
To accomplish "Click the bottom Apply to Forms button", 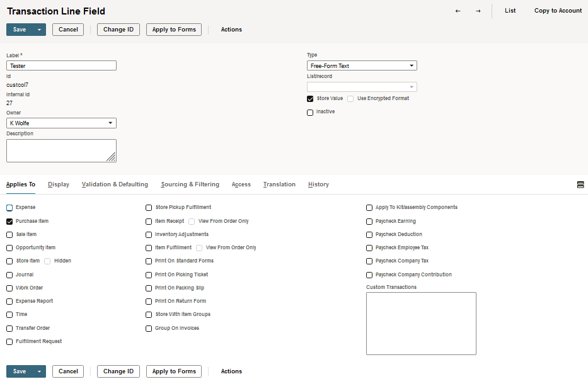I will coord(174,371).
